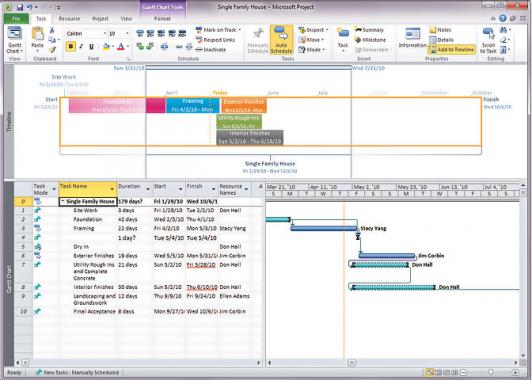Image resolution: width=532 pixels, height=380 pixels.
Task: Click the Respect Links button
Action: click(x=215, y=40)
